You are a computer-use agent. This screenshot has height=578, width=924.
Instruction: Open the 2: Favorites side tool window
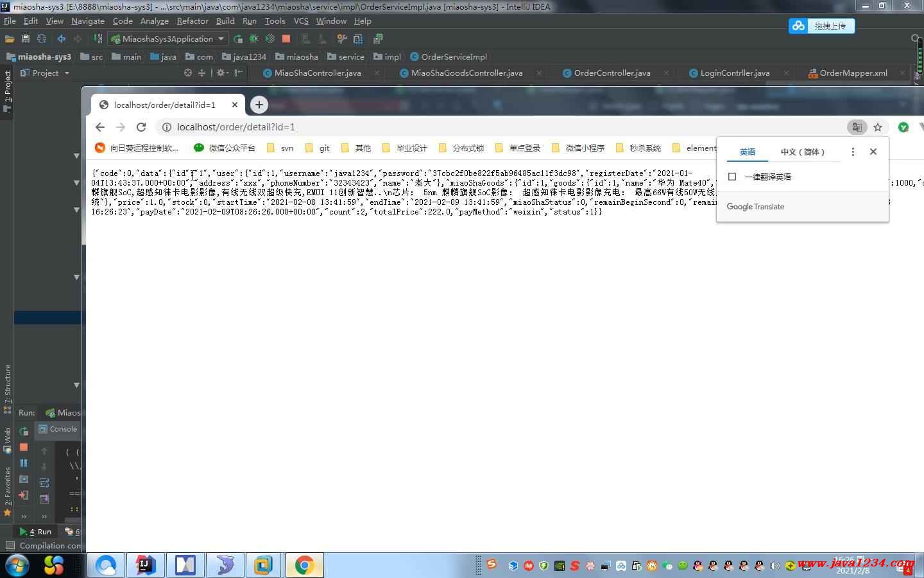(x=7, y=493)
